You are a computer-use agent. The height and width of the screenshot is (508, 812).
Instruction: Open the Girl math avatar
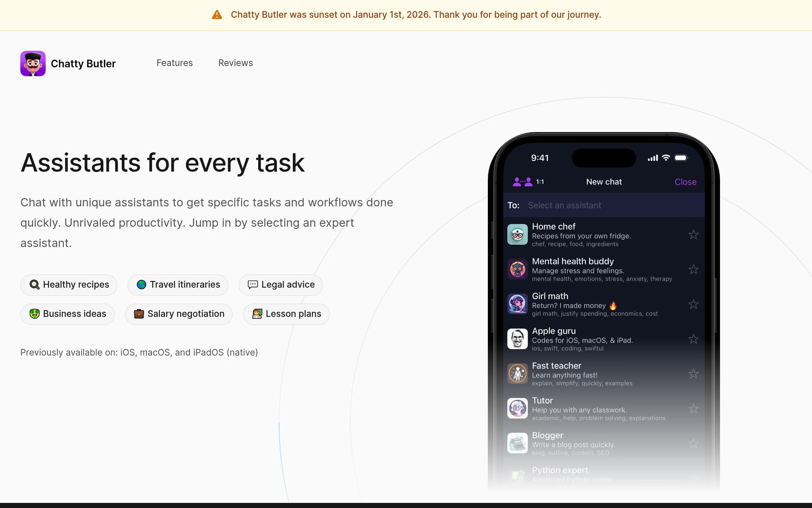(517, 304)
